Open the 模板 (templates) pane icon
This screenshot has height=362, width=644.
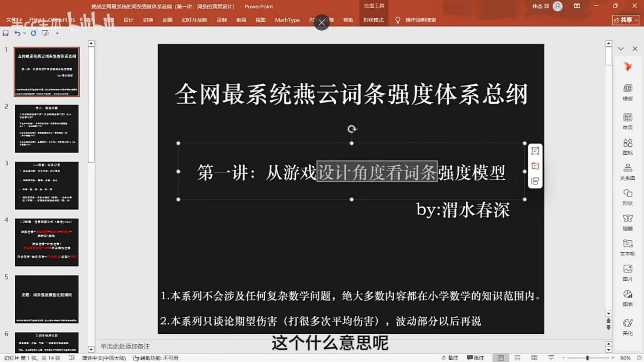(627, 92)
